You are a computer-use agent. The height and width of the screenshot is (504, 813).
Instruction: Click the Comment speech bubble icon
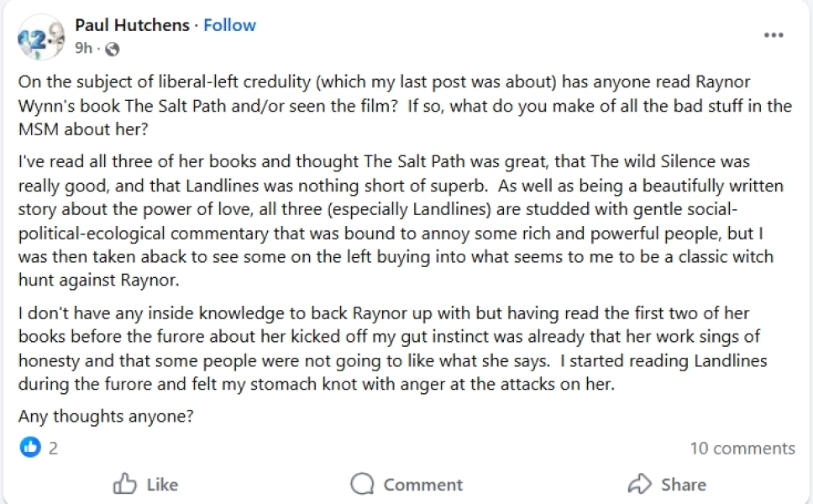pos(361,484)
